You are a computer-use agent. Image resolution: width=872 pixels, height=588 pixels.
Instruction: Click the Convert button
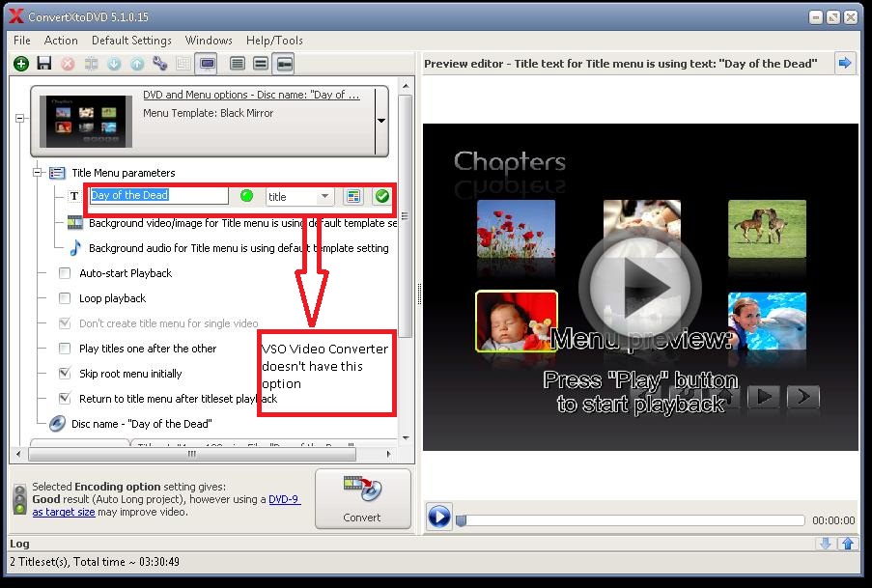362,499
